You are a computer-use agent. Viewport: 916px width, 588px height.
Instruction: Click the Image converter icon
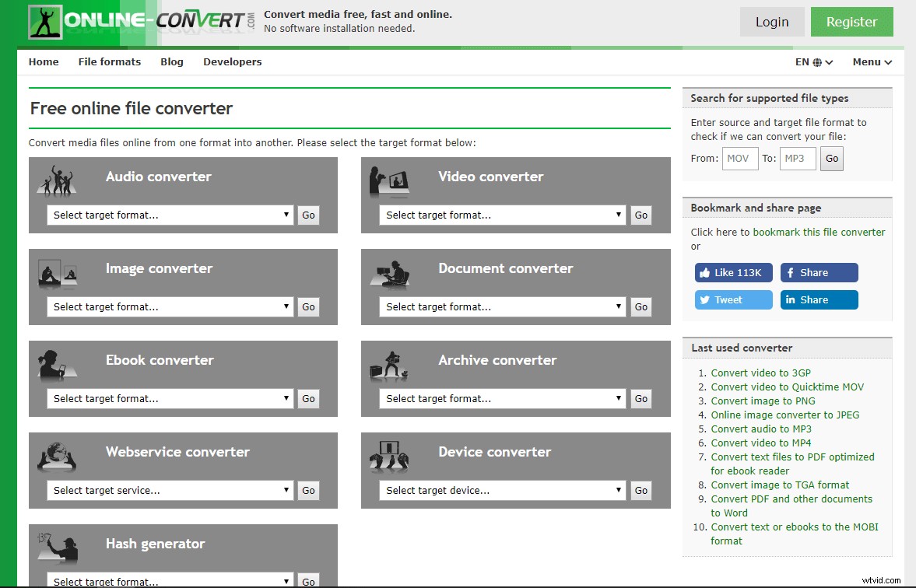click(57, 271)
